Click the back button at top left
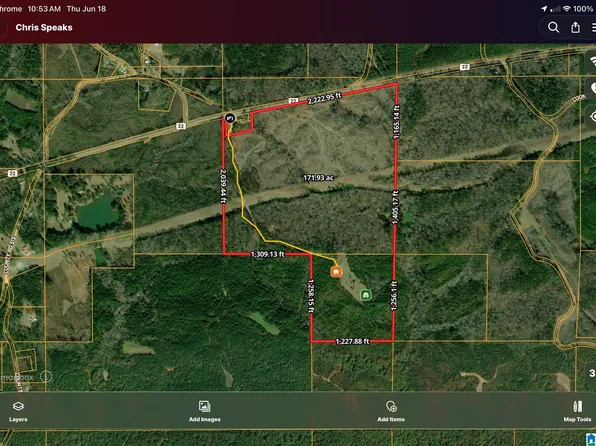The height and width of the screenshot is (446, 596). [x=3, y=27]
